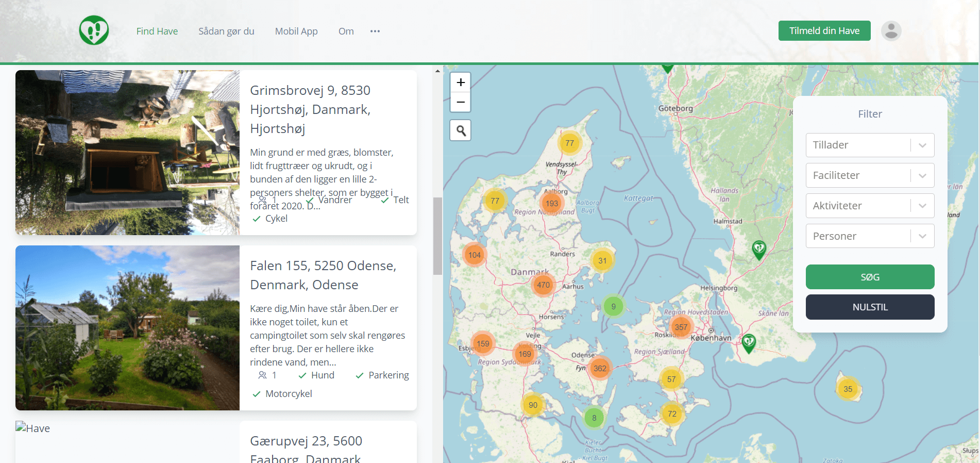Screen dimensions: 980x463
Task: Open the green 9 cluster
Action: tap(613, 306)
